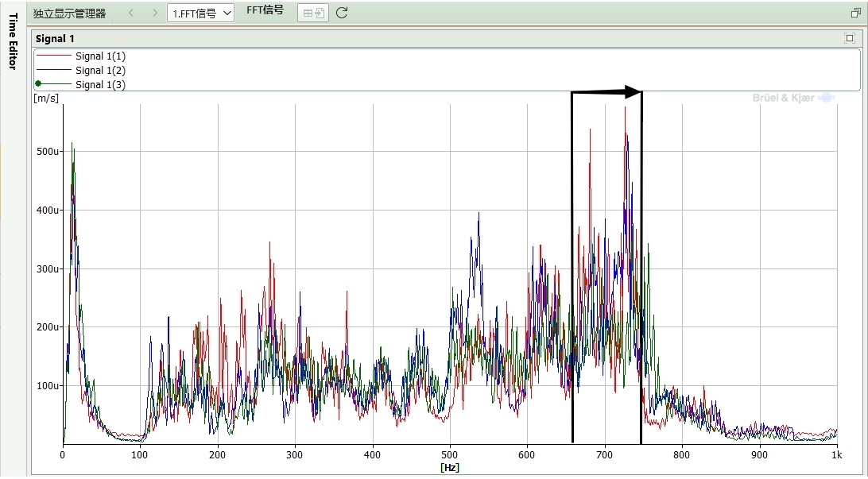This screenshot has height=479, width=868.
Task: Go to previous display with left arrow
Action: click(131, 13)
